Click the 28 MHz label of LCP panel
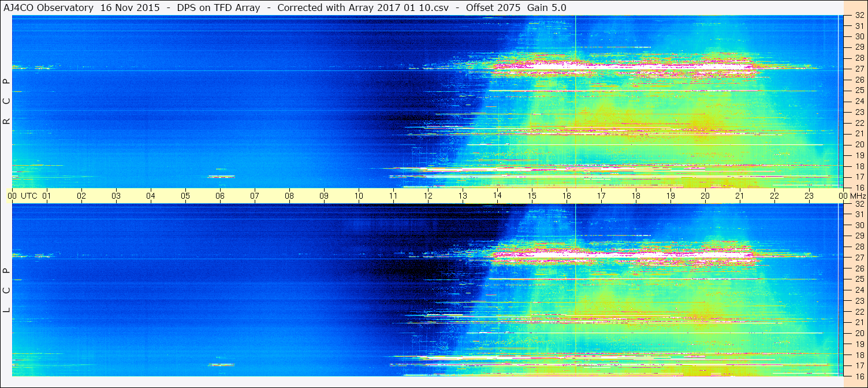The width and height of the screenshot is (868, 388). 859,247
